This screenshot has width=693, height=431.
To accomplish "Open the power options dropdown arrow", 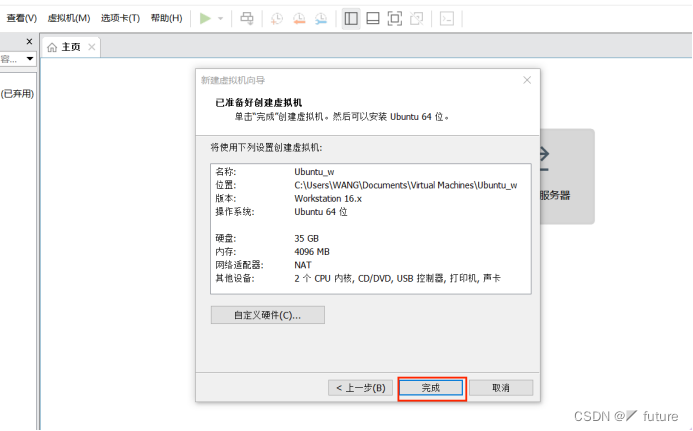I will coord(221,19).
